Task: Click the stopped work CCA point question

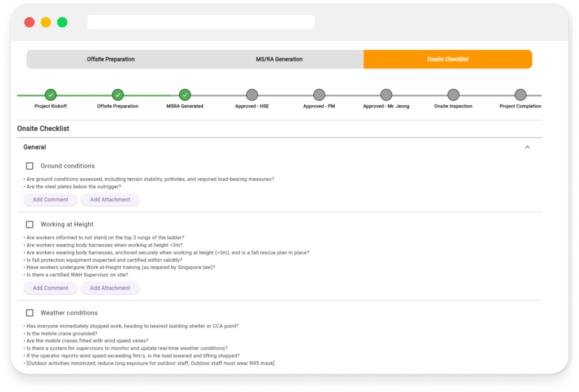Action: pyautogui.click(x=131, y=326)
